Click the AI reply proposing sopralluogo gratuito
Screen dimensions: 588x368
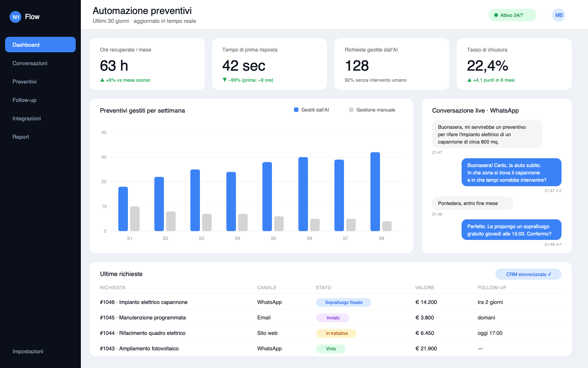coord(512,230)
